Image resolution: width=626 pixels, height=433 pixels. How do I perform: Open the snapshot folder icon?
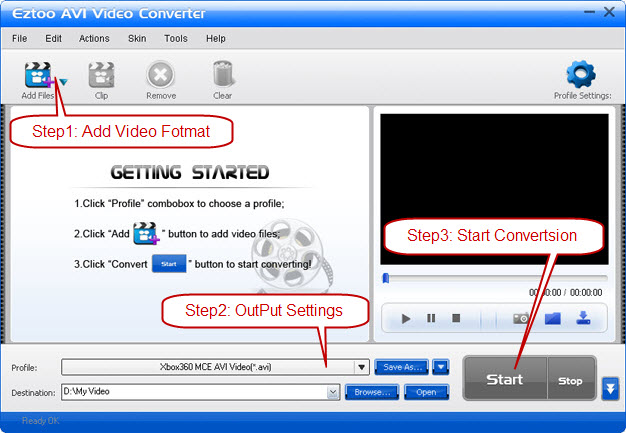[x=553, y=318]
